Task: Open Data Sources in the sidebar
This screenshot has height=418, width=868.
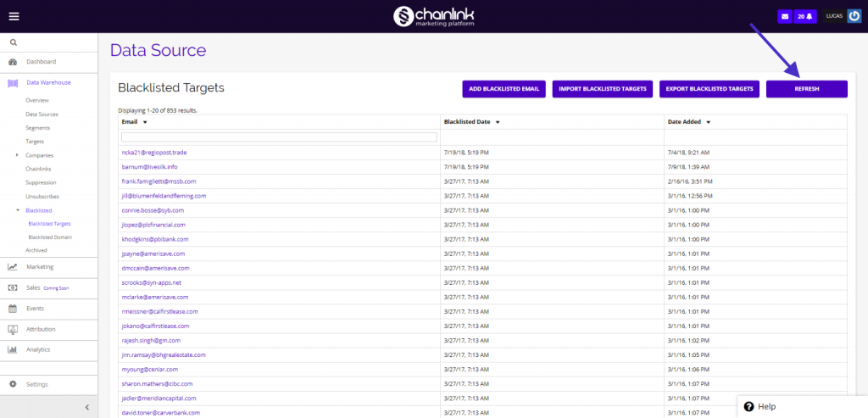Action: pos(42,114)
